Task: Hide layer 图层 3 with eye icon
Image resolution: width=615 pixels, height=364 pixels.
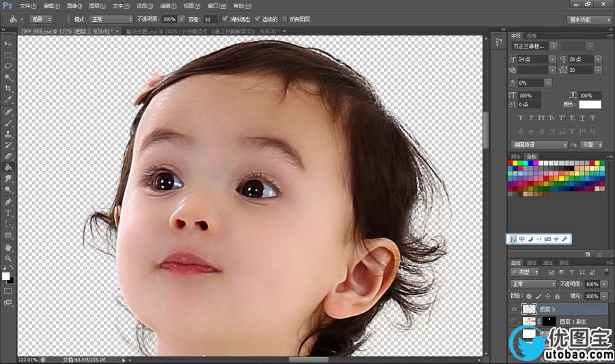Action: (514, 309)
